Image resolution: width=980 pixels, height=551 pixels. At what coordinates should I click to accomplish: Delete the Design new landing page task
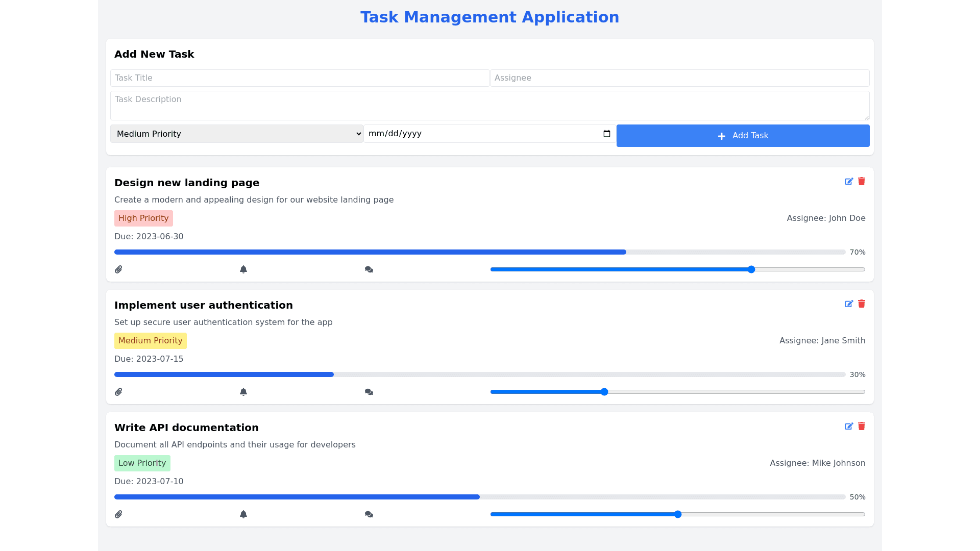pyautogui.click(x=862, y=182)
